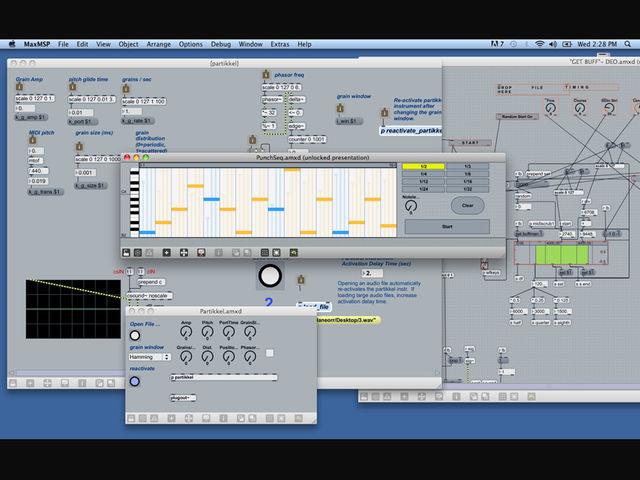Screen dimensions: 640x480
Task: Click the plus icon in GET BUFF window toolbar
Action: click(404, 396)
